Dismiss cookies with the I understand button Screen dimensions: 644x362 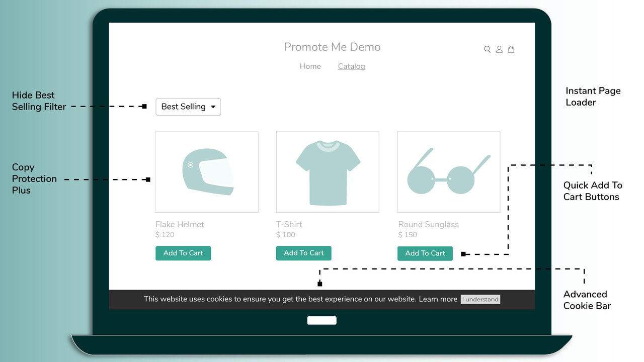click(480, 299)
